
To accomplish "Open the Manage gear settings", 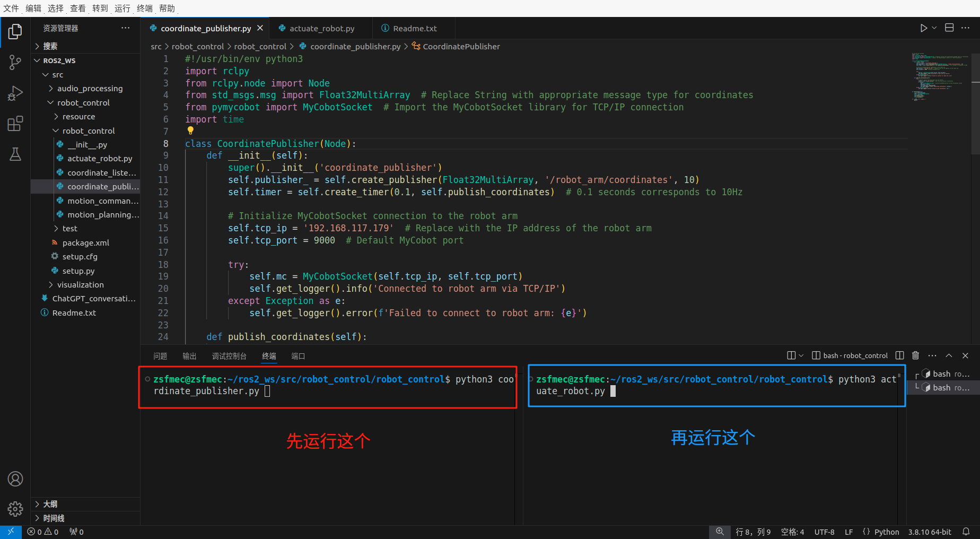I will click(15, 509).
